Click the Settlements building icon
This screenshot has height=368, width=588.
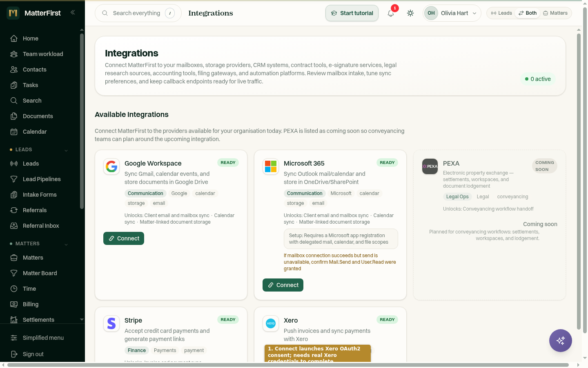[14, 320]
